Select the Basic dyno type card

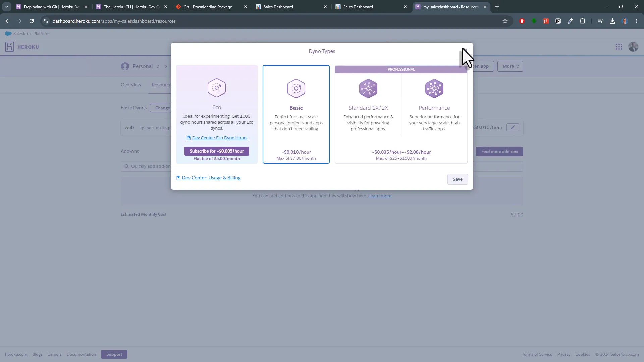[x=296, y=114]
